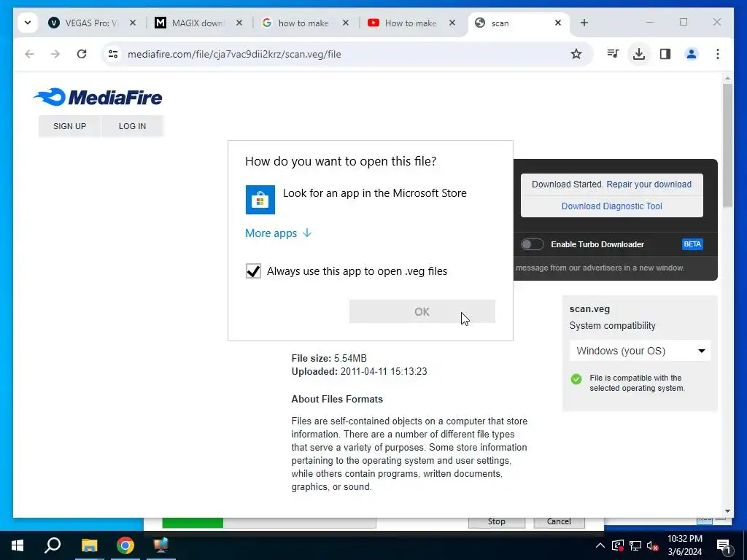Click scan.veg file name text
The height and width of the screenshot is (560, 747).
(589, 309)
